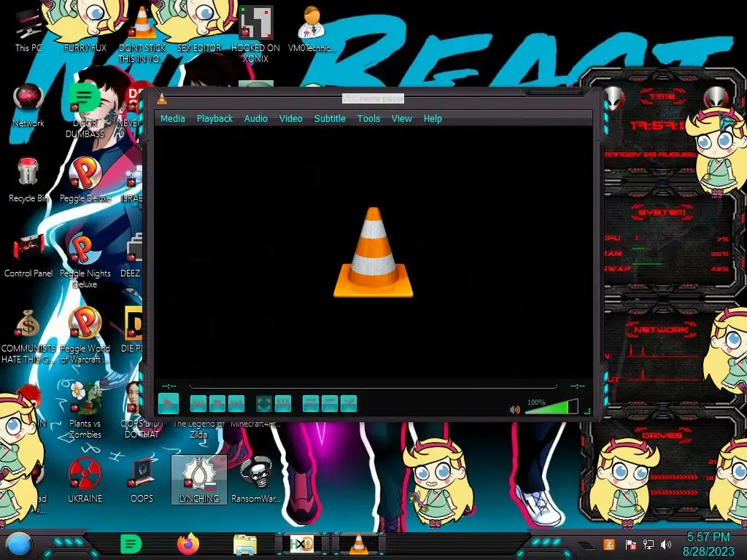Image resolution: width=747 pixels, height=560 pixels.
Task: Click the VLC taskbar button
Action: tap(359, 544)
